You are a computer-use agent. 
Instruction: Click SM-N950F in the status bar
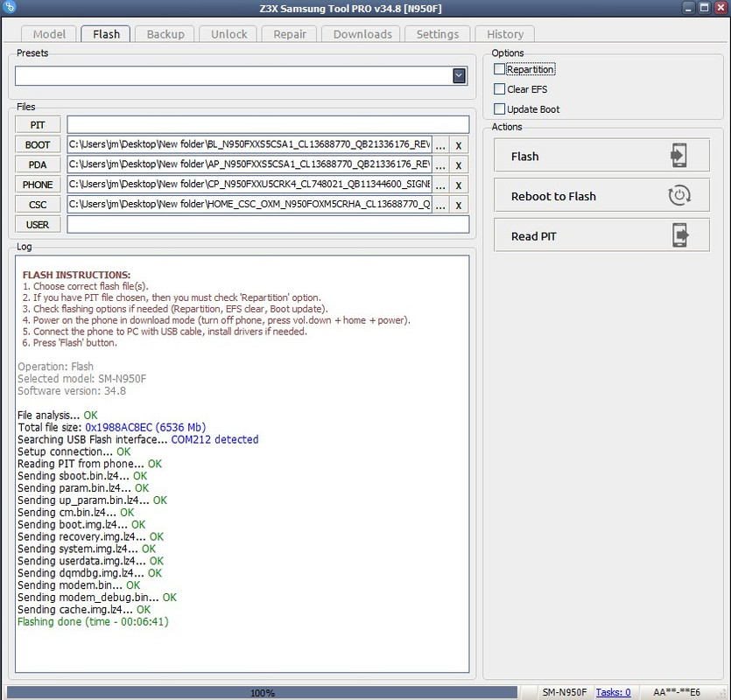[565, 692]
